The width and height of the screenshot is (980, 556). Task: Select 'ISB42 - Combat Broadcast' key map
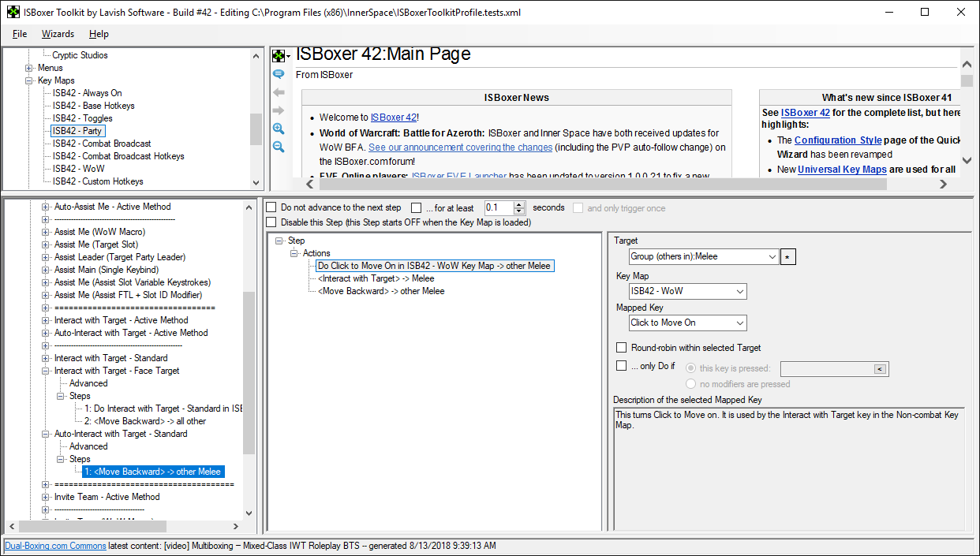click(x=102, y=144)
